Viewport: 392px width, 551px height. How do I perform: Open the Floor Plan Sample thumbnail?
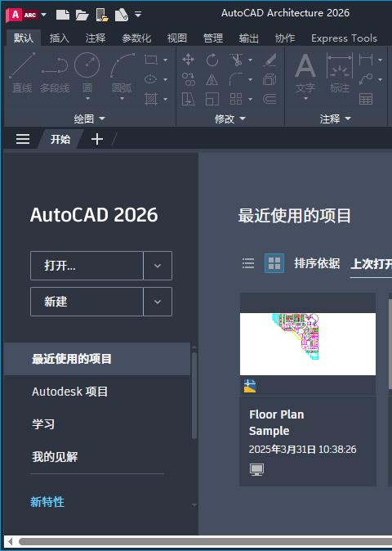coord(308,344)
